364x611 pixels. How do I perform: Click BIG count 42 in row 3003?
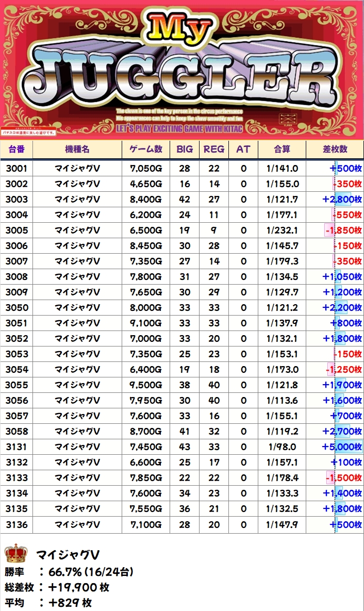185,200
